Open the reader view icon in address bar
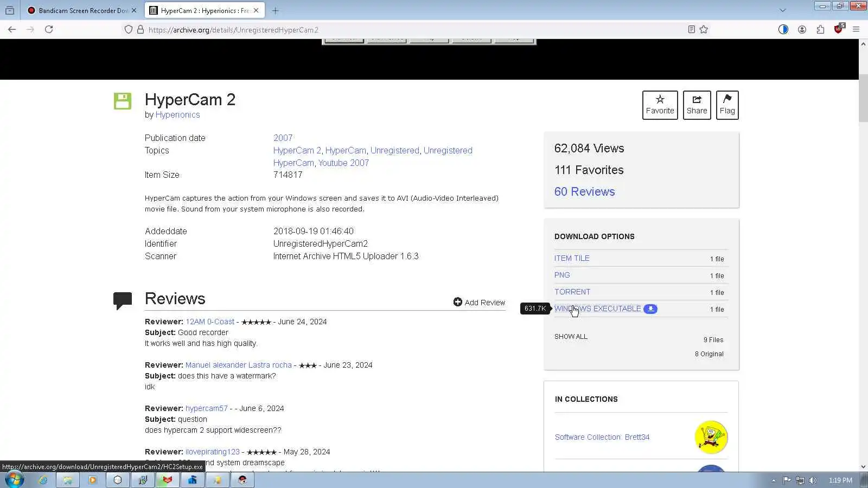The width and height of the screenshot is (868, 488). pyautogui.click(x=691, y=29)
